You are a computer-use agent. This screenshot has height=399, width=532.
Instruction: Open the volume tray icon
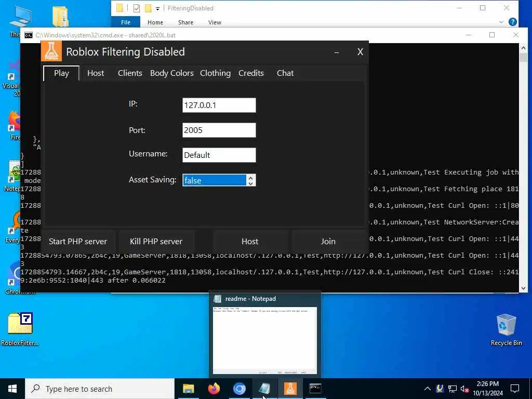click(x=464, y=389)
